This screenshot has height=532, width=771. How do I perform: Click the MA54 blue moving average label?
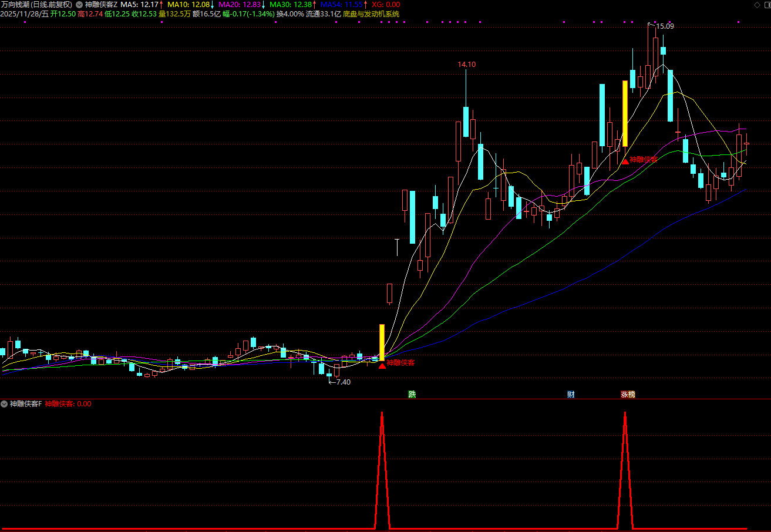(342, 4)
